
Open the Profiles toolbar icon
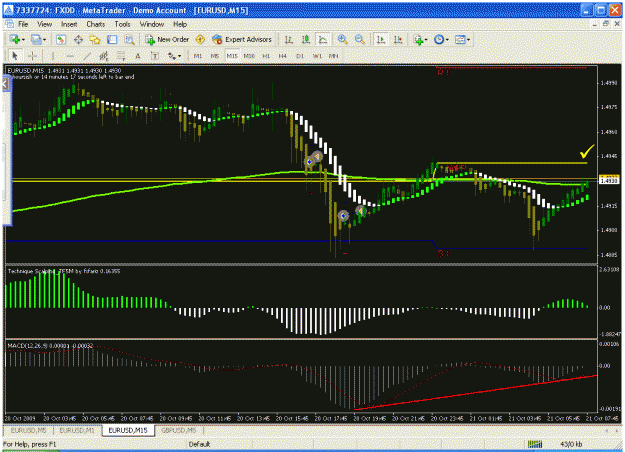pos(36,39)
